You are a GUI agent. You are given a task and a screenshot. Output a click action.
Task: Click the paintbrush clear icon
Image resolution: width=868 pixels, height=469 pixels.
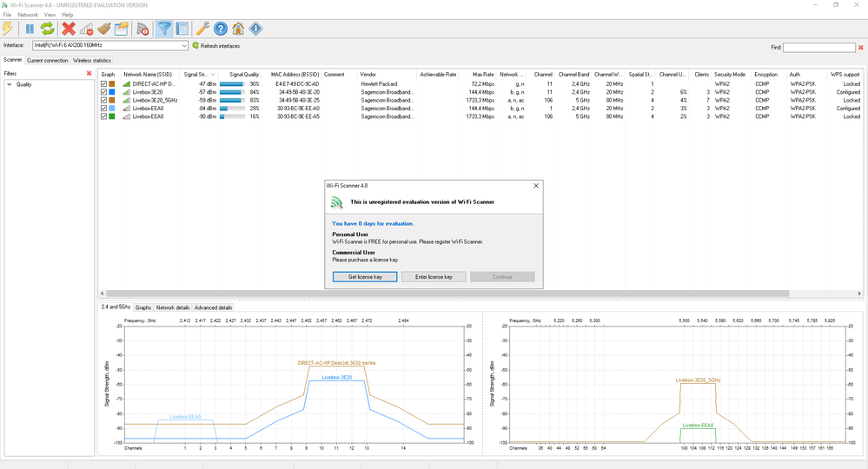[x=104, y=29]
